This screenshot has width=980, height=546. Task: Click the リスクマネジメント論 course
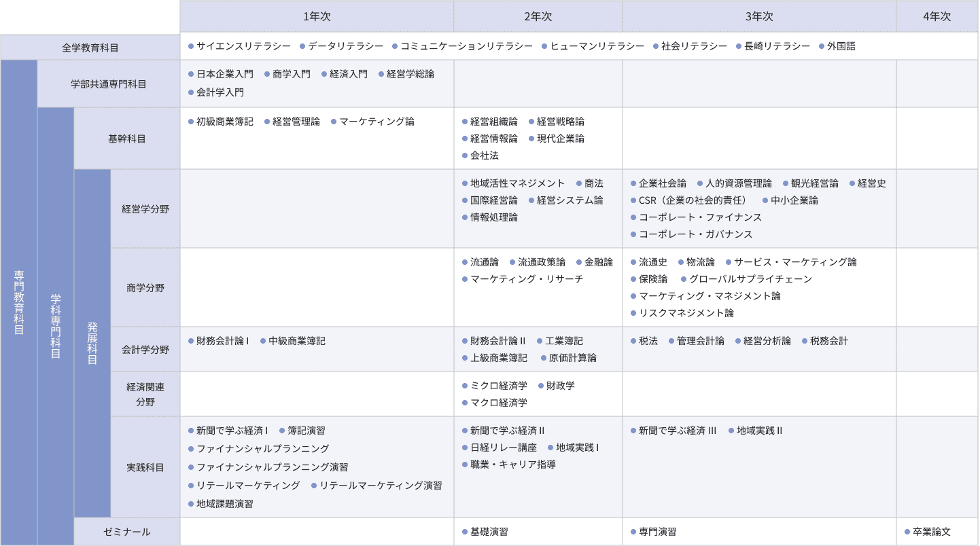click(682, 313)
